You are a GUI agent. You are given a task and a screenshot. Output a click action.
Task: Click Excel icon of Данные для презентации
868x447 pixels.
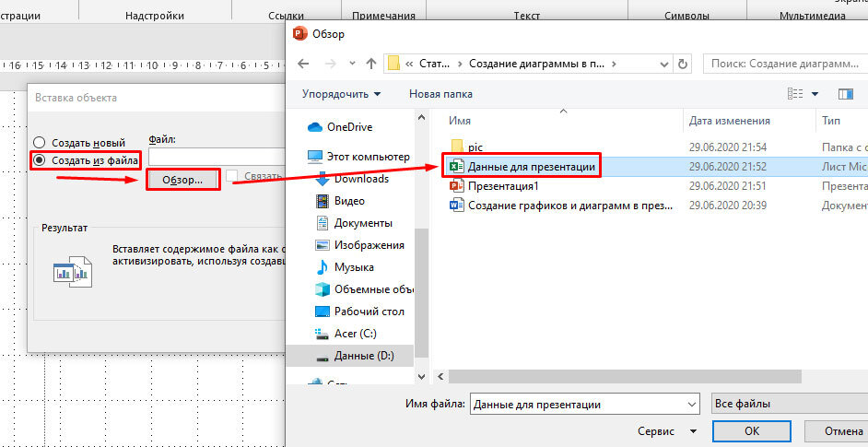457,166
